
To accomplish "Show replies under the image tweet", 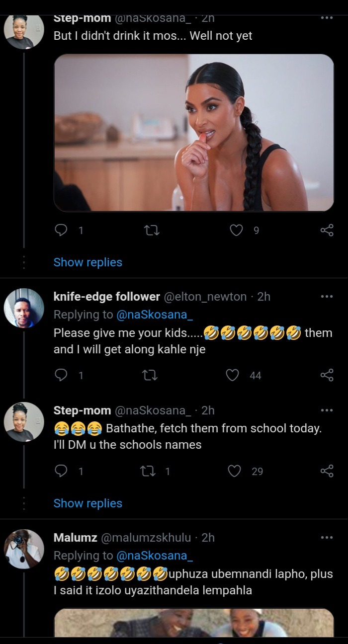I will (88, 262).
